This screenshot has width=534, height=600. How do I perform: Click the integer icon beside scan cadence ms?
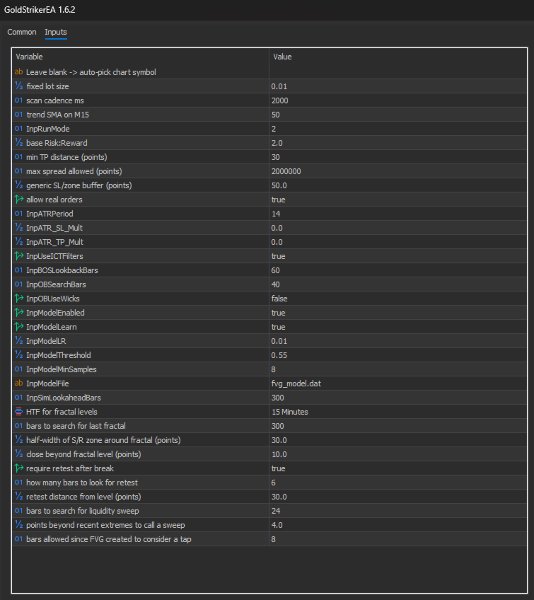[19, 100]
